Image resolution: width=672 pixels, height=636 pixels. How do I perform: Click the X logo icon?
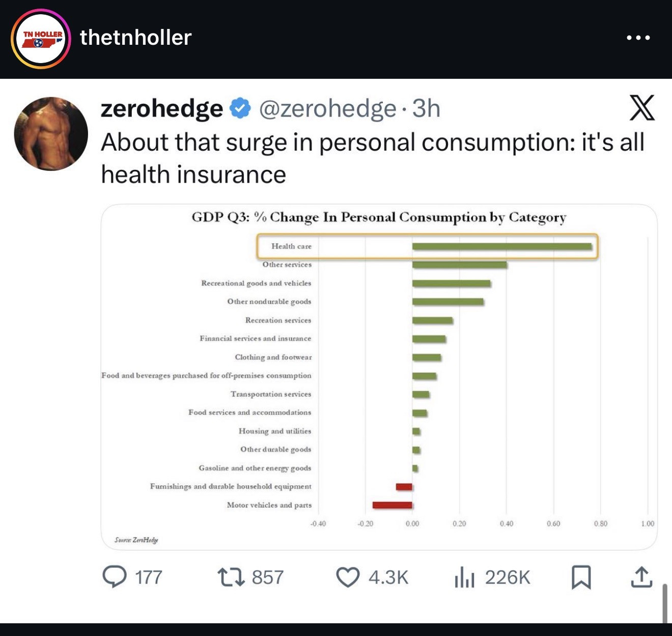[x=642, y=108]
